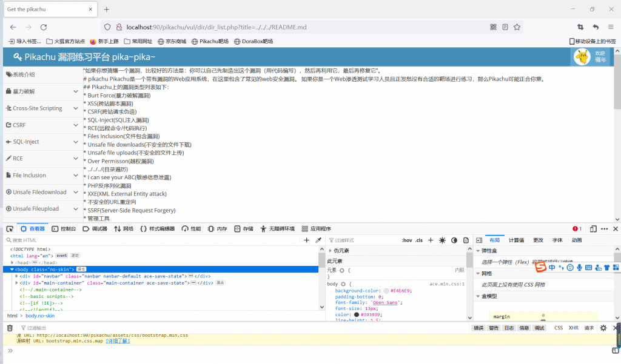Open console settings gear
Image resolution: width=621 pixels, height=364 pixels.
click(x=603, y=328)
